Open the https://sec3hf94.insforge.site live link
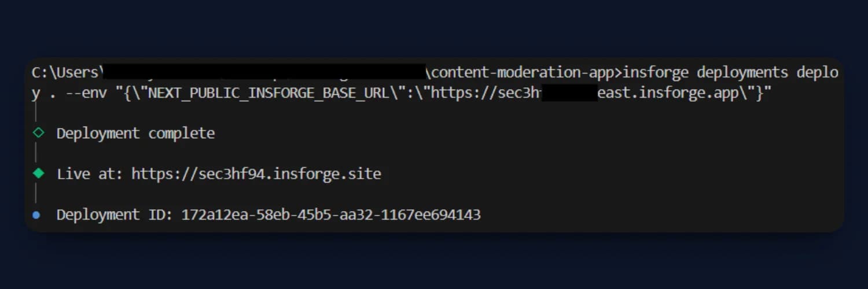 [x=256, y=174]
